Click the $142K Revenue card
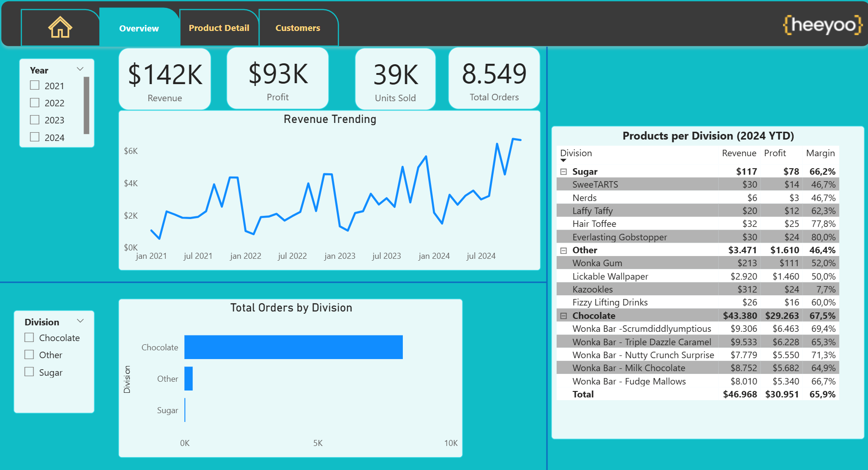The width and height of the screenshot is (868, 470). point(165,79)
